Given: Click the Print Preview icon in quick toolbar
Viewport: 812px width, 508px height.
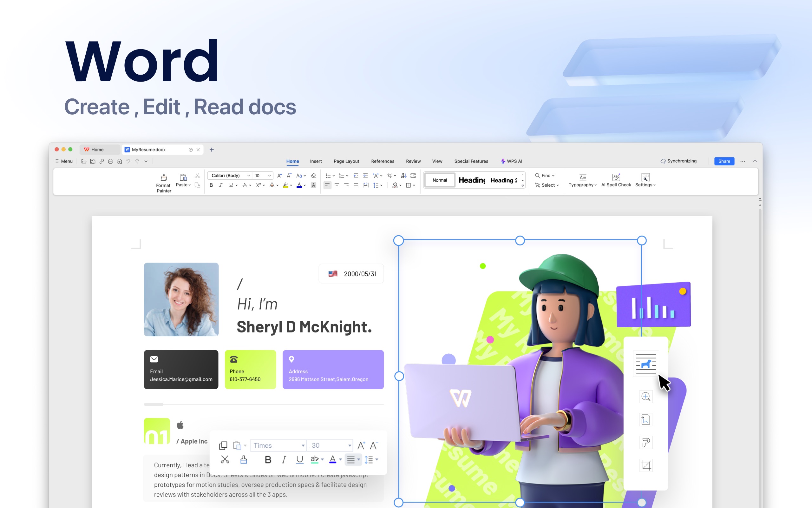Looking at the screenshot, I should click(119, 161).
